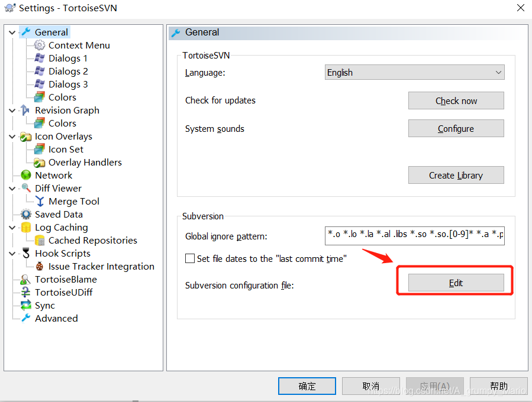
Task: Open the Network settings page
Action: point(54,175)
